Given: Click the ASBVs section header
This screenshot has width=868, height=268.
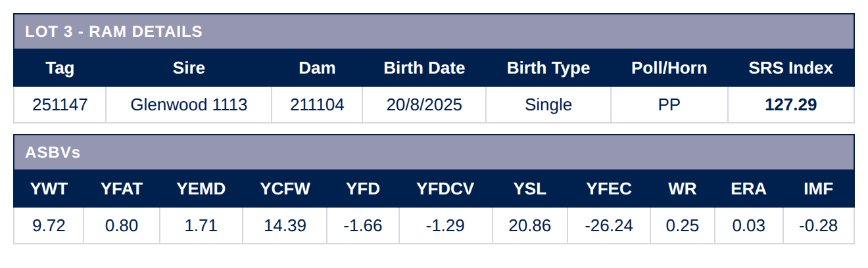Looking at the screenshot, I should pyautogui.click(x=53, y=152).
